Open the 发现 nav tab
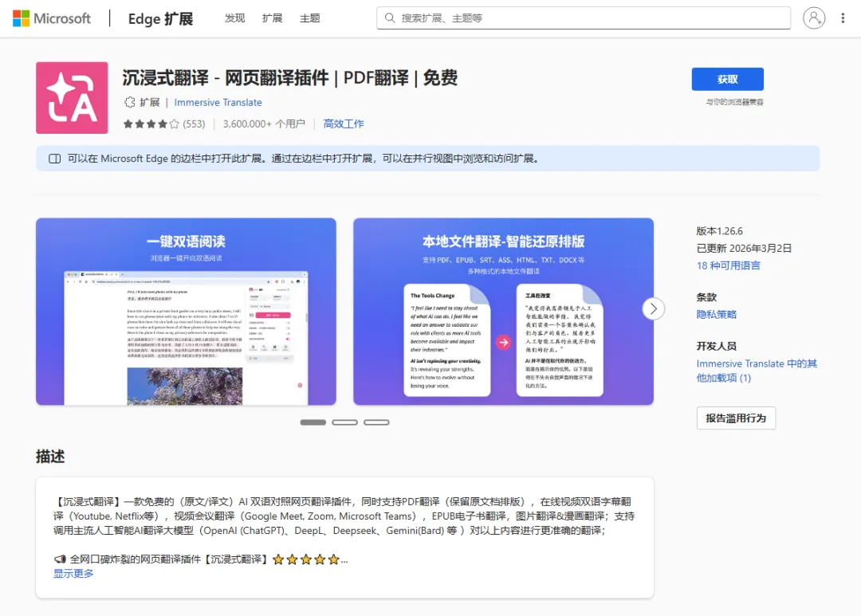 click(234, 18)
